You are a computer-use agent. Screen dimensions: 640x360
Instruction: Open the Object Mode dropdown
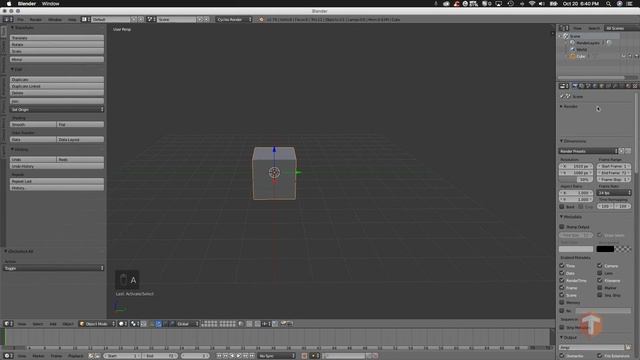97,324
